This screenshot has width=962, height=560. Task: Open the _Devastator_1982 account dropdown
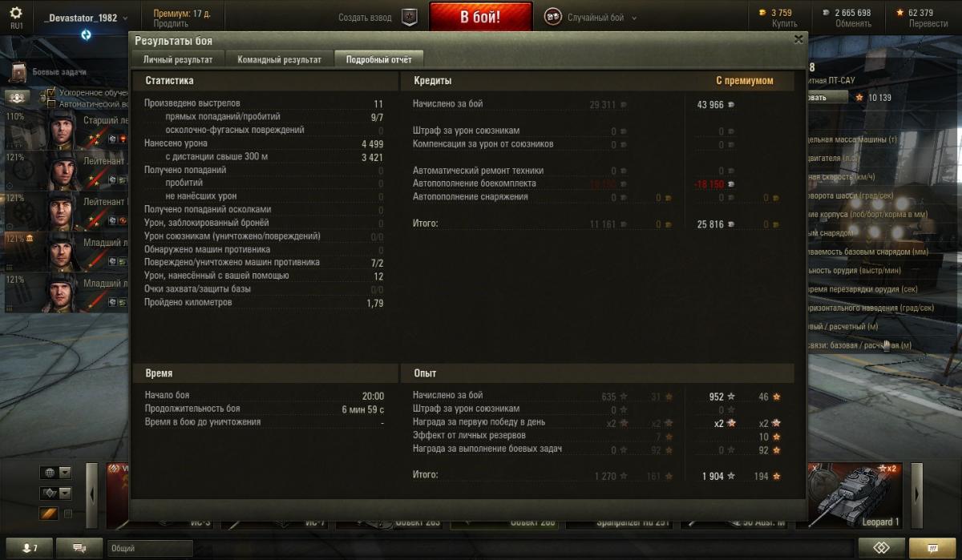pos(80,17)
